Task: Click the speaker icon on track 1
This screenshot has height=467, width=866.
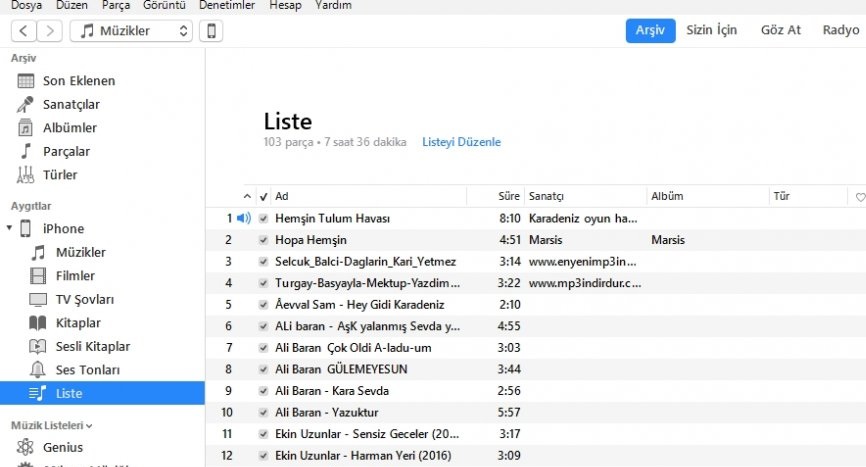Action: click(x=244, y=218)
